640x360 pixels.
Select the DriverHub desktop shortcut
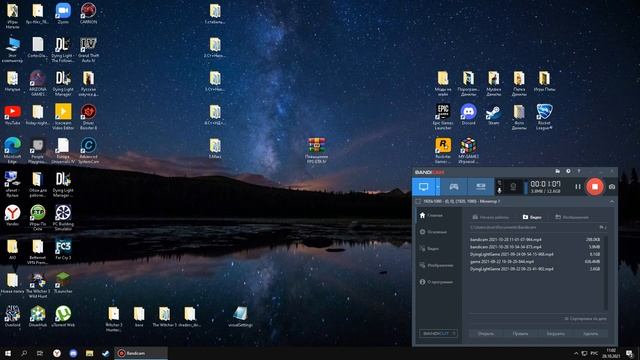pyautogui.click(x=38, y=317)
